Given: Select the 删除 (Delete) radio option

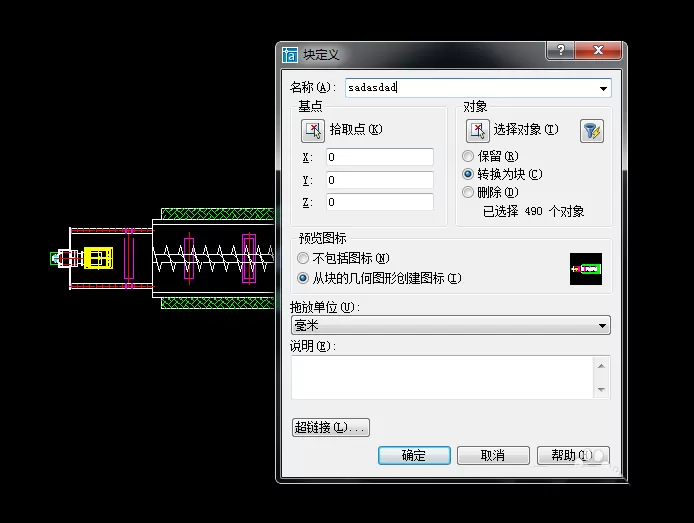Looking at the screenshot, I should tap(468, 192).
